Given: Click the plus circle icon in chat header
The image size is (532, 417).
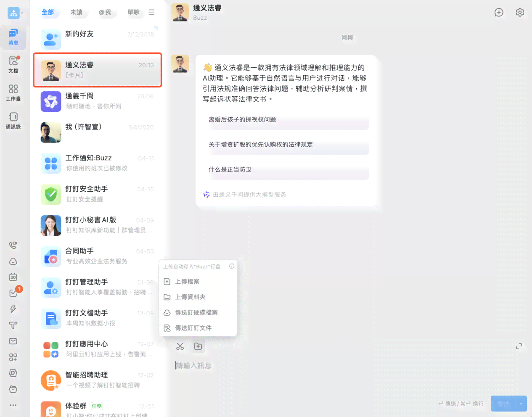Looking at the screenshot, I should 499,13.
